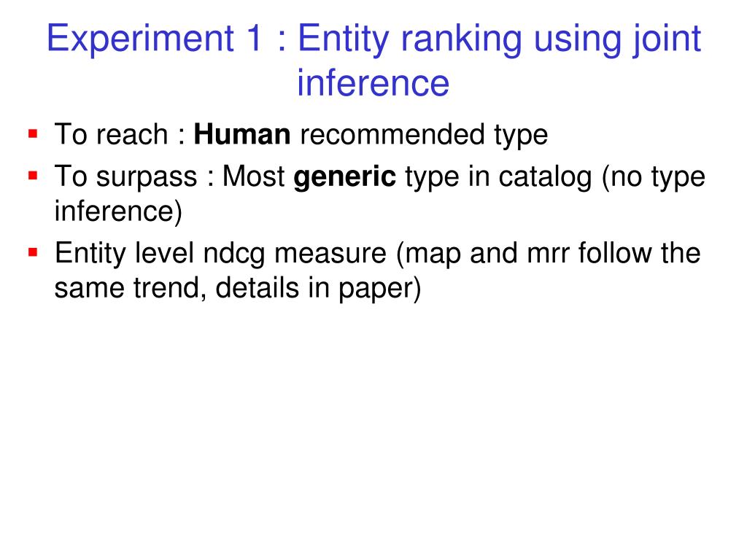Click the bold word 'Human'

pos(242,134)
